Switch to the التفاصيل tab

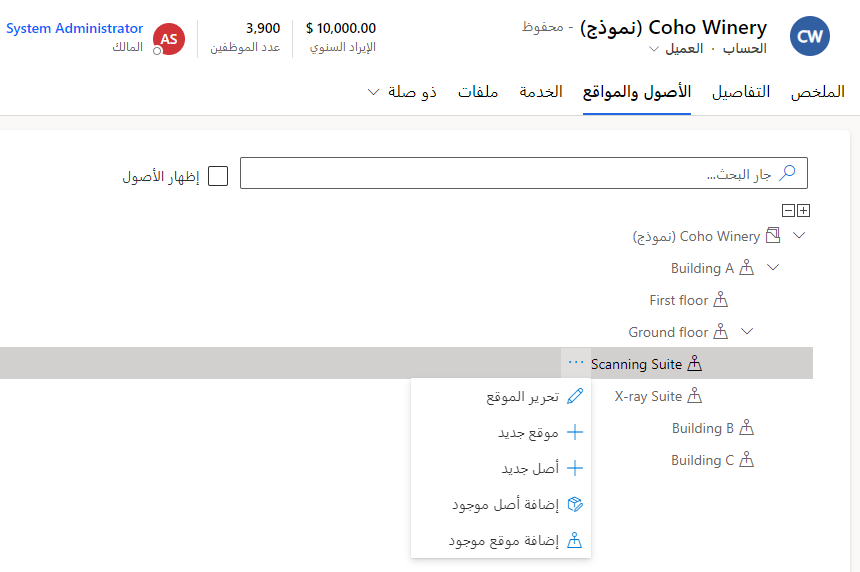[x=741, y=92]
